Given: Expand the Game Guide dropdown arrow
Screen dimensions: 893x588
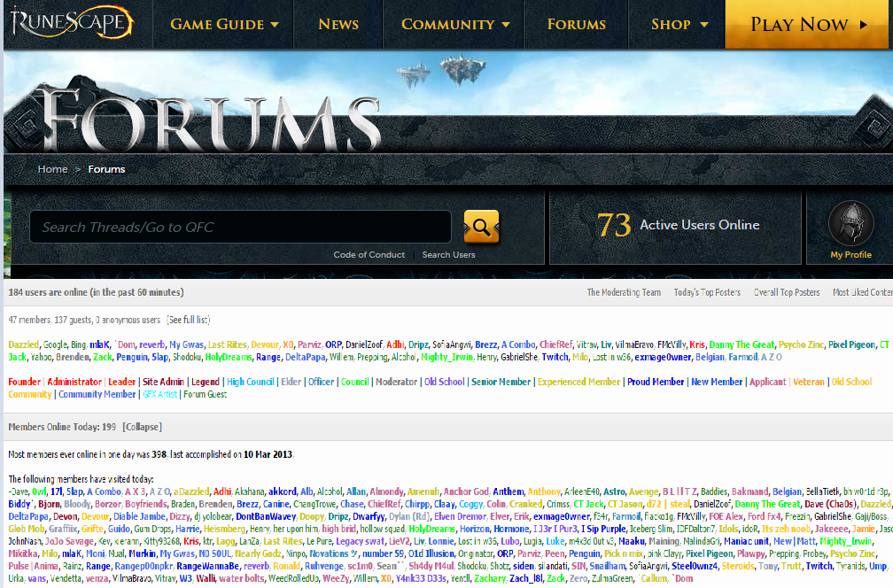Looking at the screenshot, I should click(x=275, y=25).
